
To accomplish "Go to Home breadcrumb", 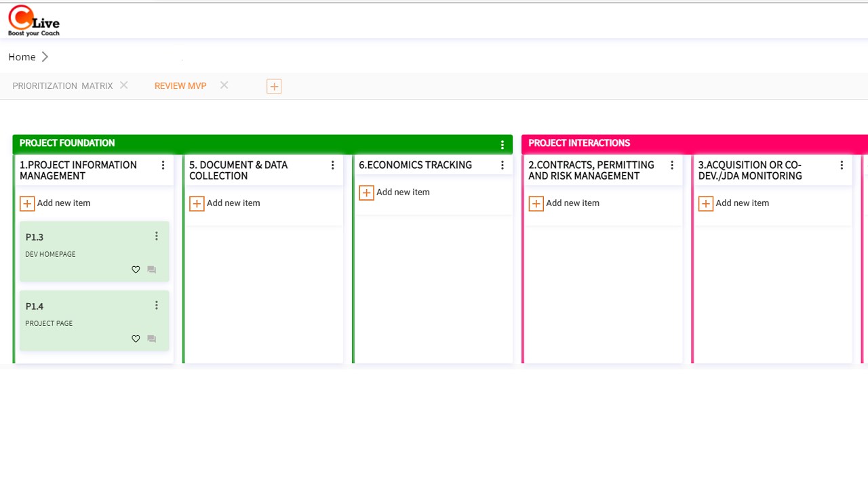I will [22, 57].
